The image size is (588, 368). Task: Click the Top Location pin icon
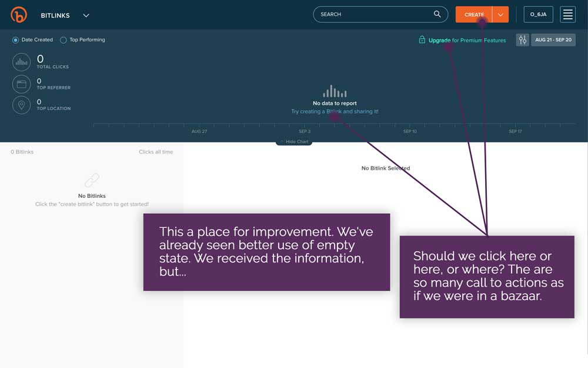tap(21, 105)
